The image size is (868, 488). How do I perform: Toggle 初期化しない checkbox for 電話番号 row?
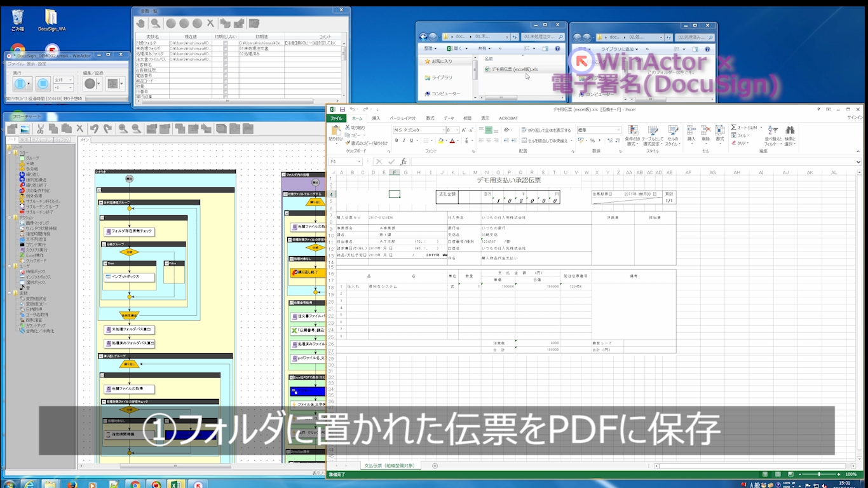coord(226,76)
